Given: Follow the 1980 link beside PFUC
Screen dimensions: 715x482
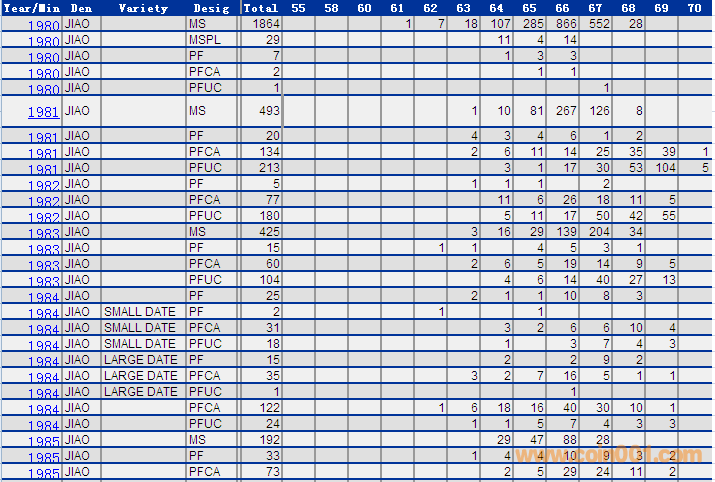Looking at the screenshot, I should tap(44, 89).
